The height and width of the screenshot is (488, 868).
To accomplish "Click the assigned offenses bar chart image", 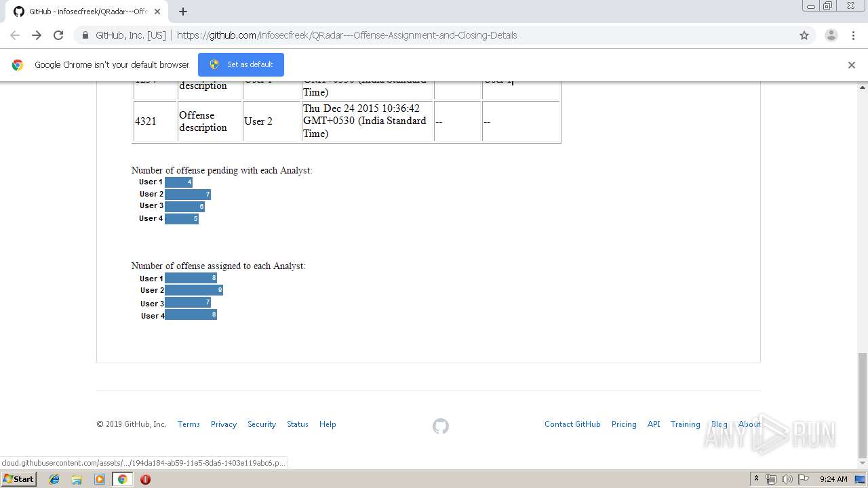I will coord(180,297).
